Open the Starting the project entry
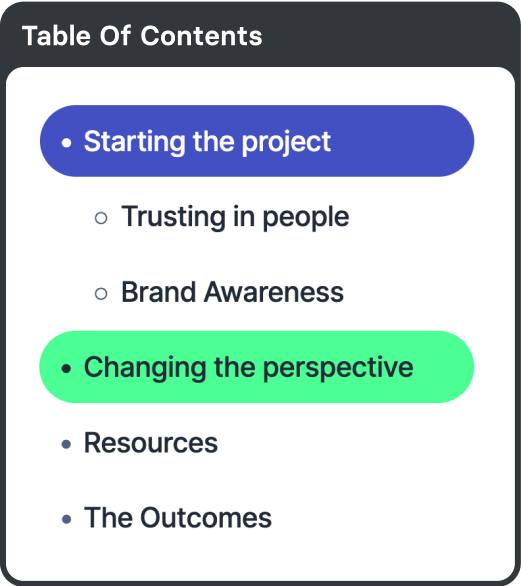 [x=207, y=142]
